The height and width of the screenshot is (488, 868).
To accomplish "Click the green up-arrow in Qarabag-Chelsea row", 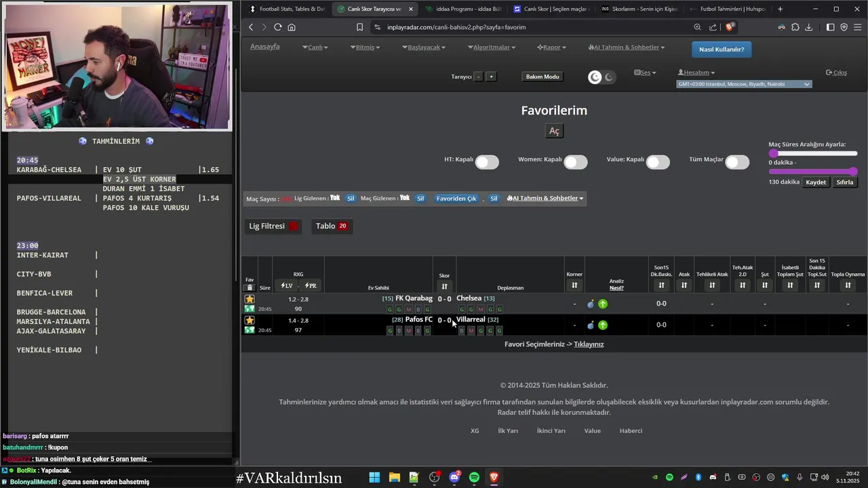I will pyautogui.click(x=603, y=304).
